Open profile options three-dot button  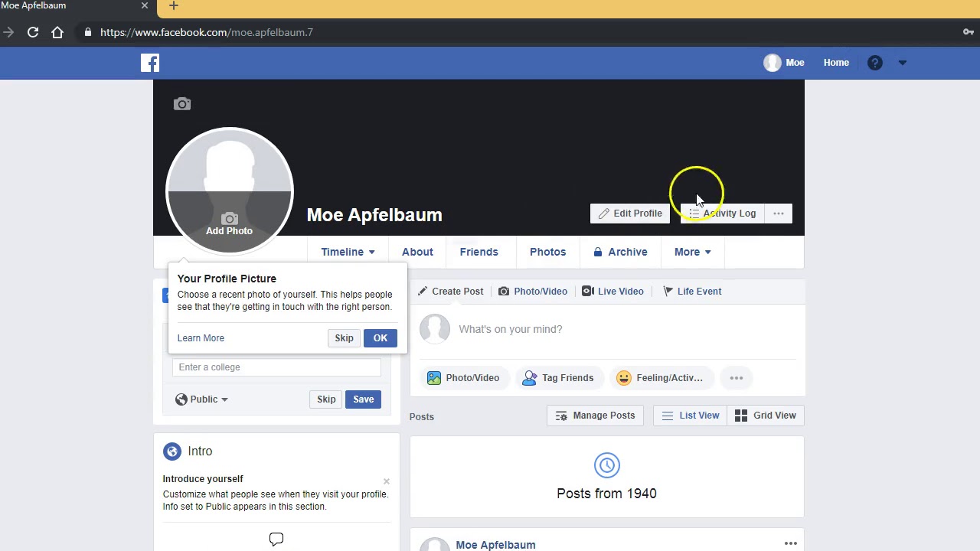(x=779, y=214)
